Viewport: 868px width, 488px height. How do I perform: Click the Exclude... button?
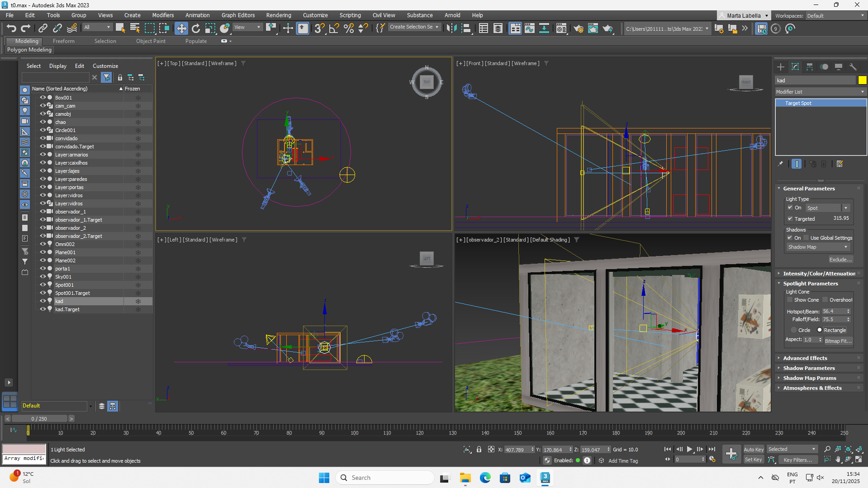[840, 260]
